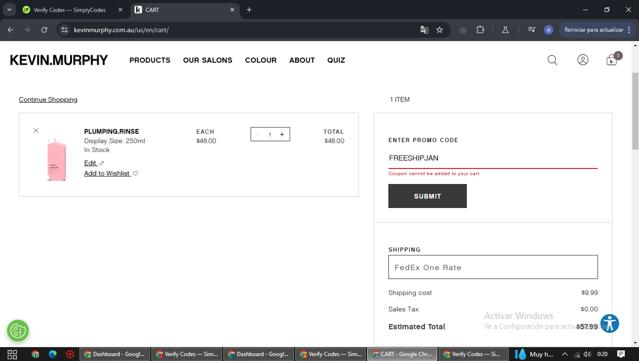Bookmark this page with the star icon
The height and width of the screenshot is (361, 639).
tap(440, 30)
